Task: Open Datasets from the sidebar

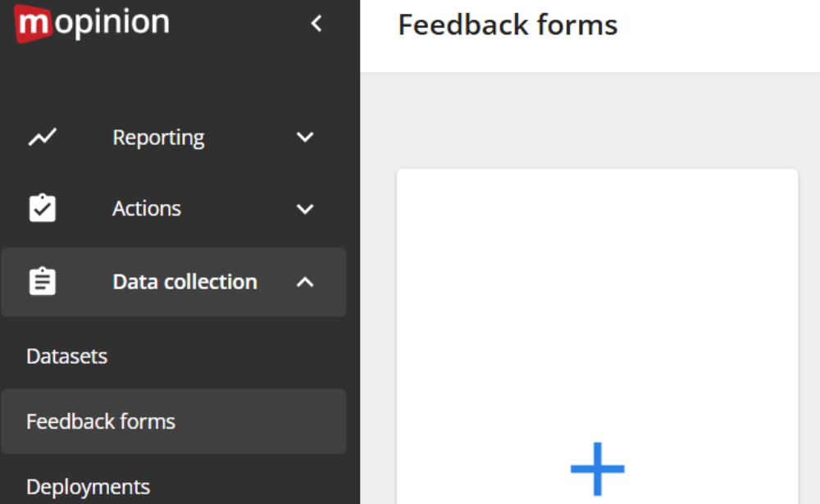Action: pyautogui.click(x=66, y=356)
